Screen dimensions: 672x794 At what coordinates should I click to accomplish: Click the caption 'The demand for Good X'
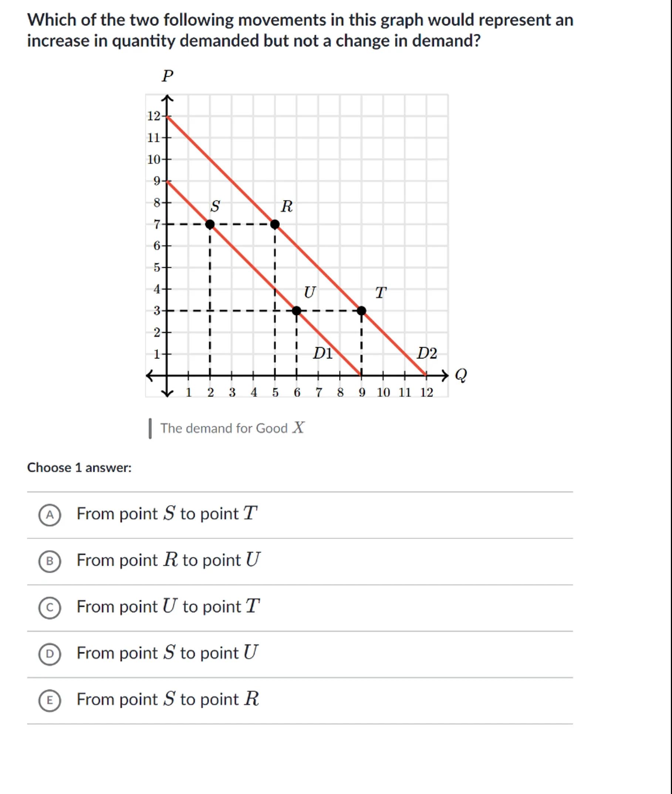pos(232,428)
